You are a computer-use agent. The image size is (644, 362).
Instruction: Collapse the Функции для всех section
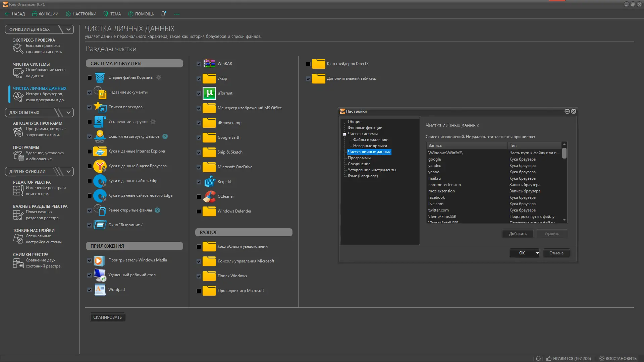click(x=68, y=29)
